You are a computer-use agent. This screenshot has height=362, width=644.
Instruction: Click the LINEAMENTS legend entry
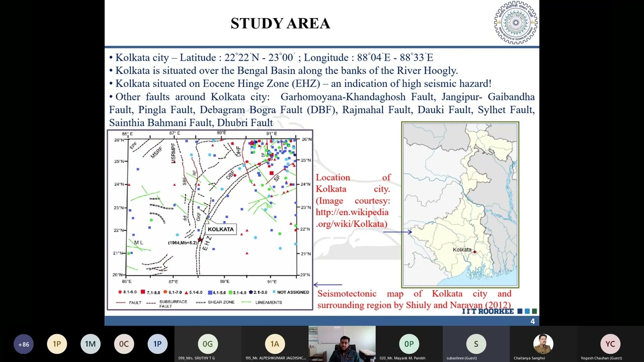tap(262, 302)
